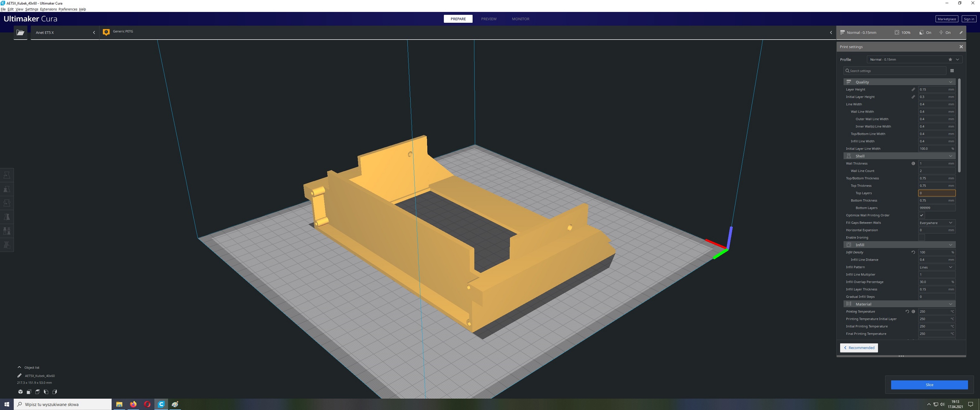Collapse the Material settings section
This screenshot has width=980, height=410.
pyautogui.click(x=899, y=304)
